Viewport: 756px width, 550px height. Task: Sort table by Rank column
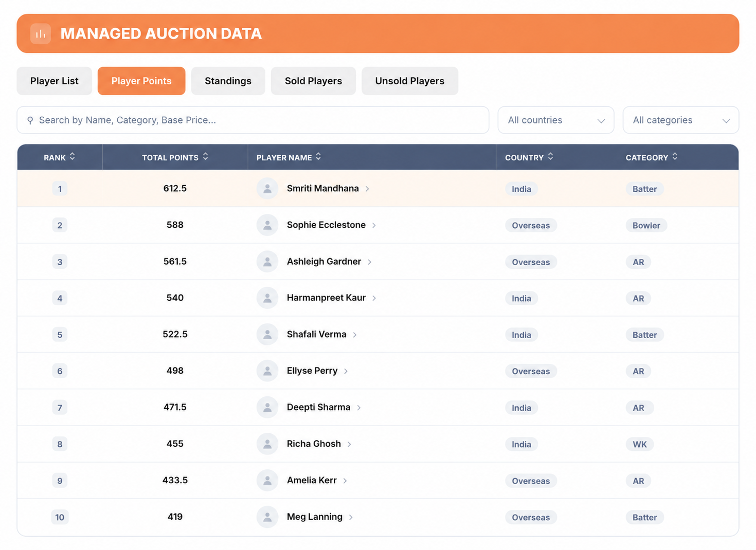(73, 157)
